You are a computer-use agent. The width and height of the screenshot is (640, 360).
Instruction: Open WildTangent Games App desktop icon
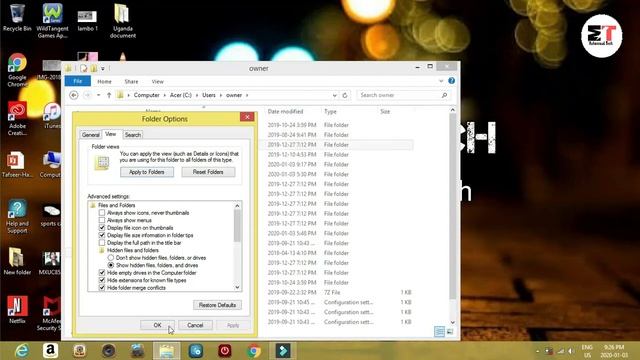coord(52,21)
